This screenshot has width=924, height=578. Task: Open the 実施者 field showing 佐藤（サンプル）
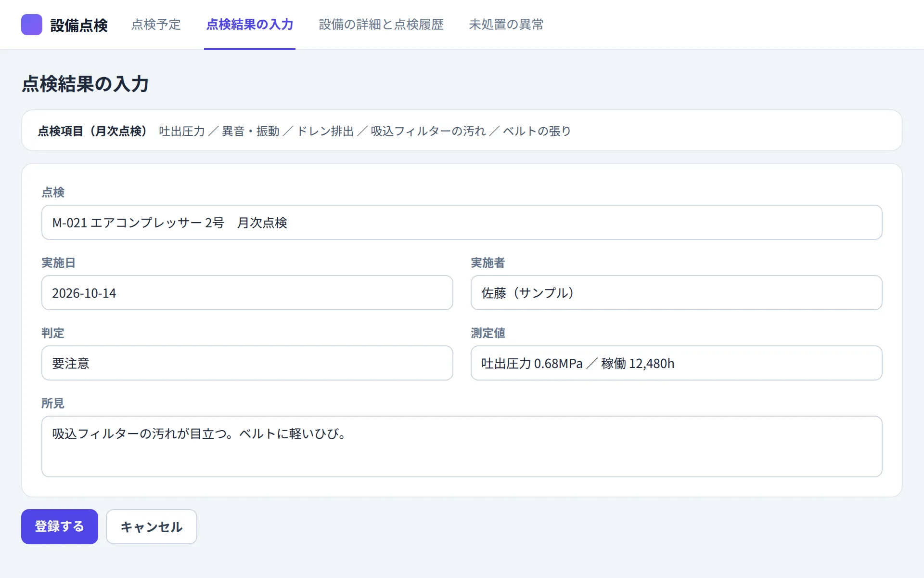[x=677, y=293]
